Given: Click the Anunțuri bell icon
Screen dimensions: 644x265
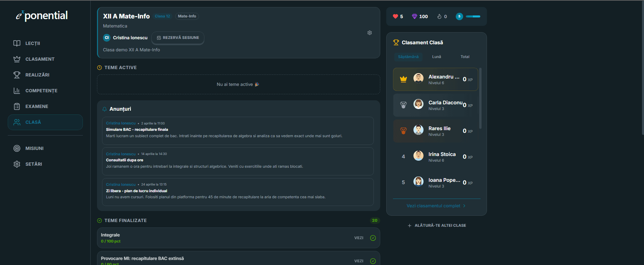Looking at the screenshot, I should (x=104, y=109).
